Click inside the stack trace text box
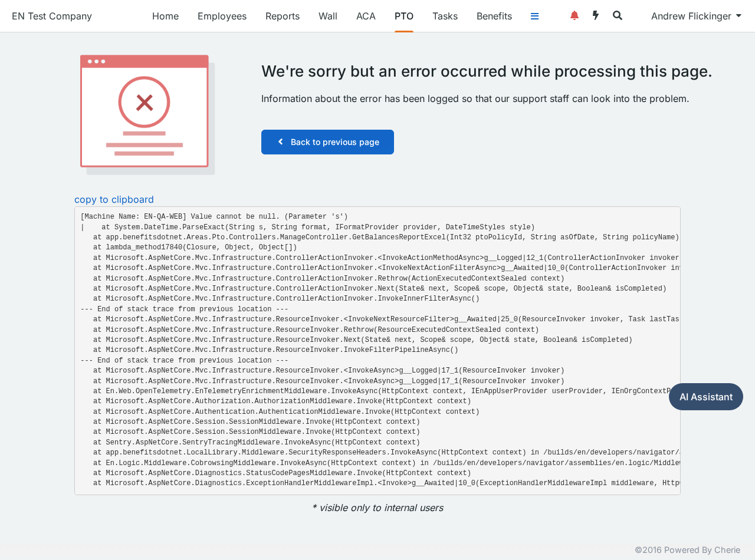Screen dimensions: 755x560 (x=377, y=351)
